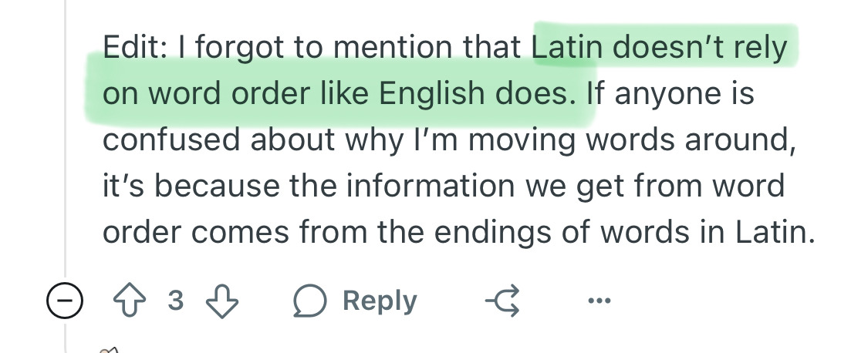Viewport: 868px width, 353px height.
Task: Click the vertical thread line beside the comment
Action: point(66,138)
